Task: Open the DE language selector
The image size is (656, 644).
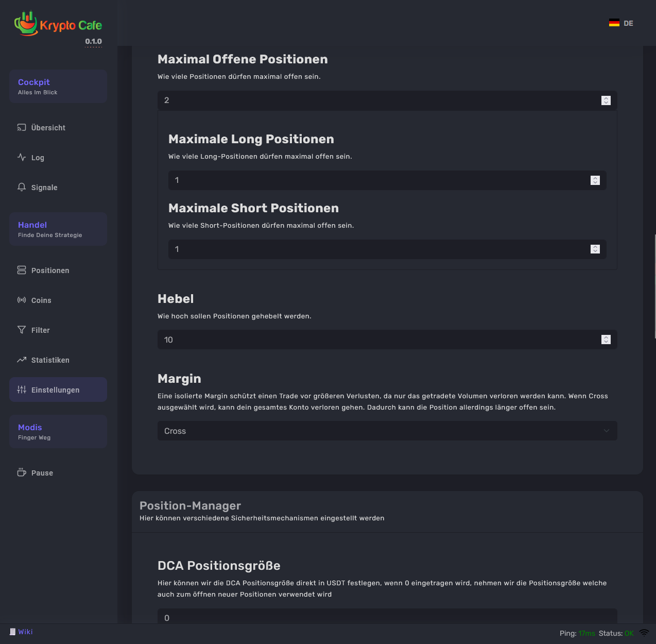Action: (x=628, y=23)
